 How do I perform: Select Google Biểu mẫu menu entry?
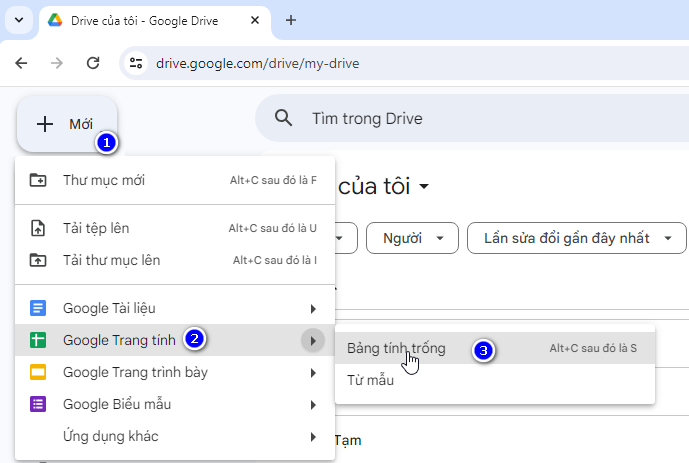coord(175,404)
